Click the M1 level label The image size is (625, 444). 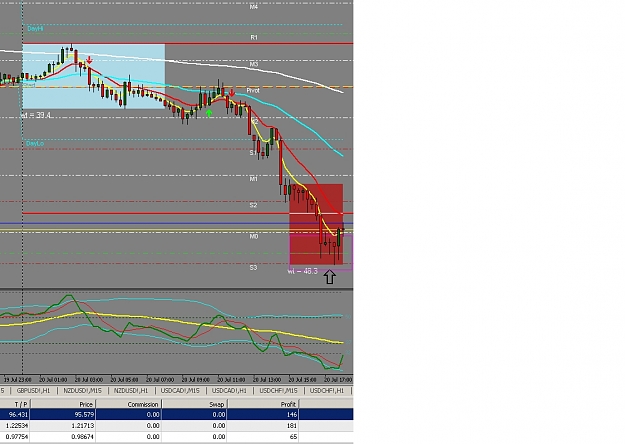[254, 179]
